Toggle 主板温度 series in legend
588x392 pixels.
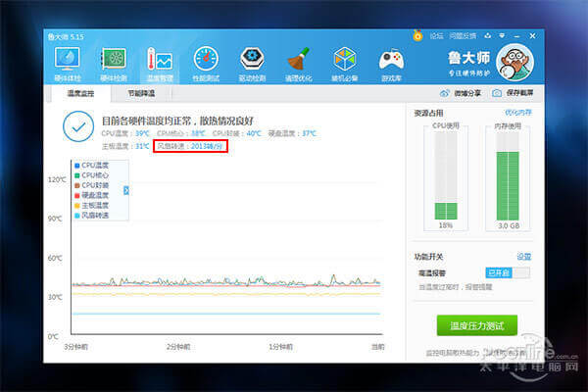coord(92,206)
